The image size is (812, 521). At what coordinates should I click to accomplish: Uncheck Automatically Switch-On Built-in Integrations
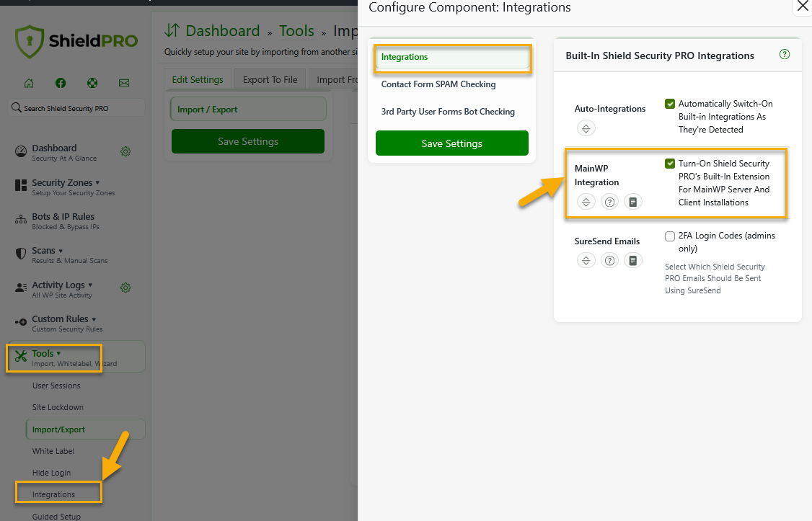(670, 103)
